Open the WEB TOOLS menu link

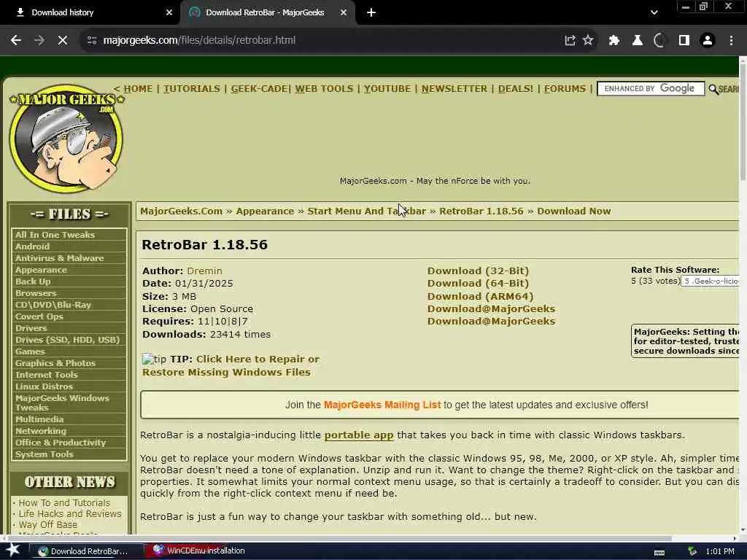tap(324, 88)
